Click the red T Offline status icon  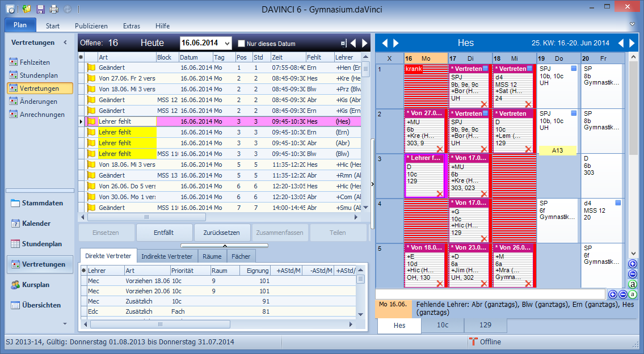click(473, 342)
